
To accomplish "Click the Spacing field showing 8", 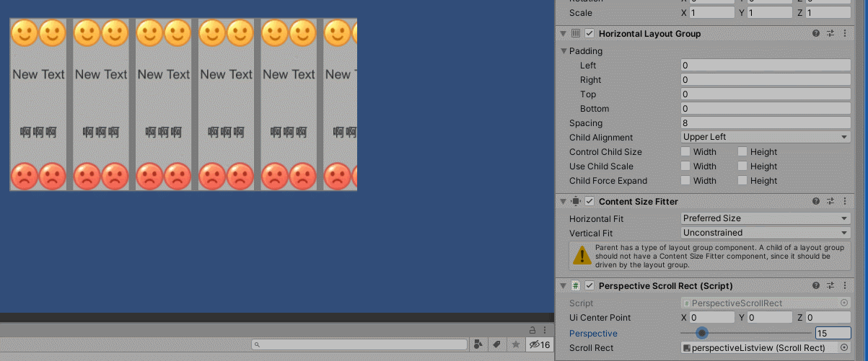I will (x=766, y=123).
